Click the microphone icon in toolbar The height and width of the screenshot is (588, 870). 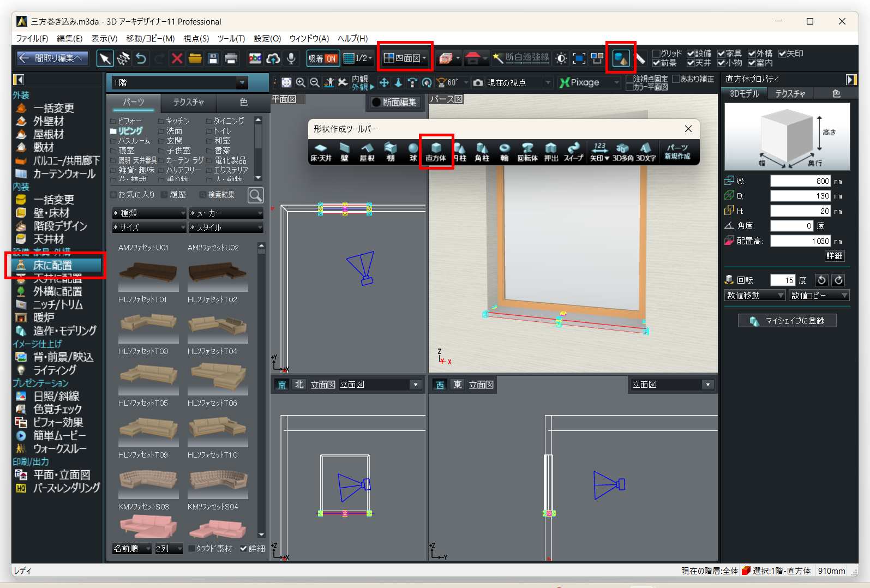point(291,58)
